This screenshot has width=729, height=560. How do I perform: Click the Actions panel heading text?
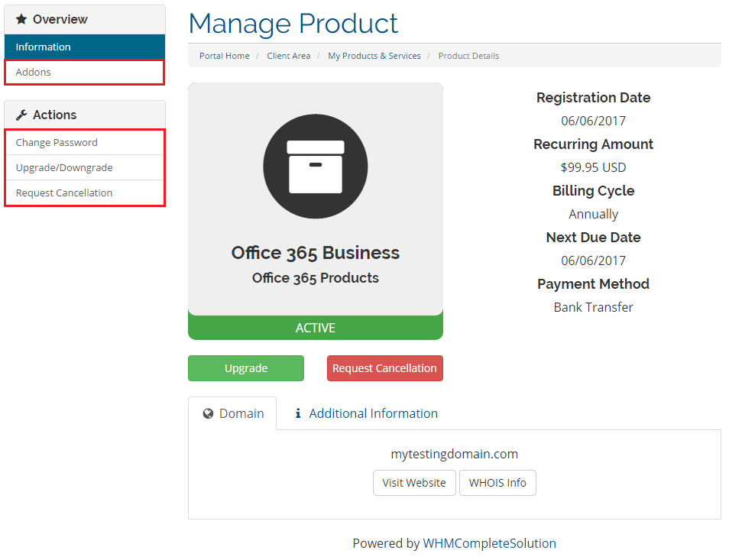click(54, 115)
